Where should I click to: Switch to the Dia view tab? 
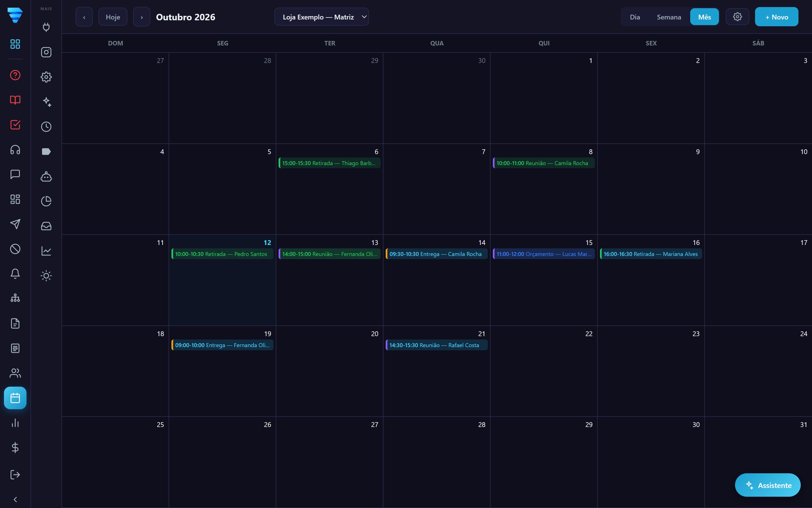(x=635, y=17)
